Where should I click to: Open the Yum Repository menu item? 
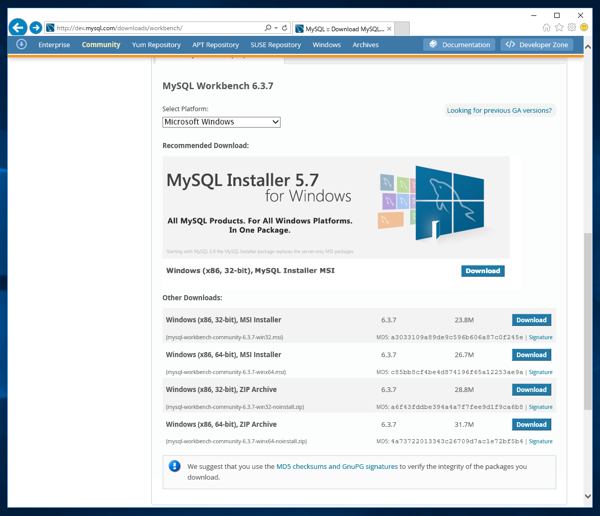click(156, 45)
